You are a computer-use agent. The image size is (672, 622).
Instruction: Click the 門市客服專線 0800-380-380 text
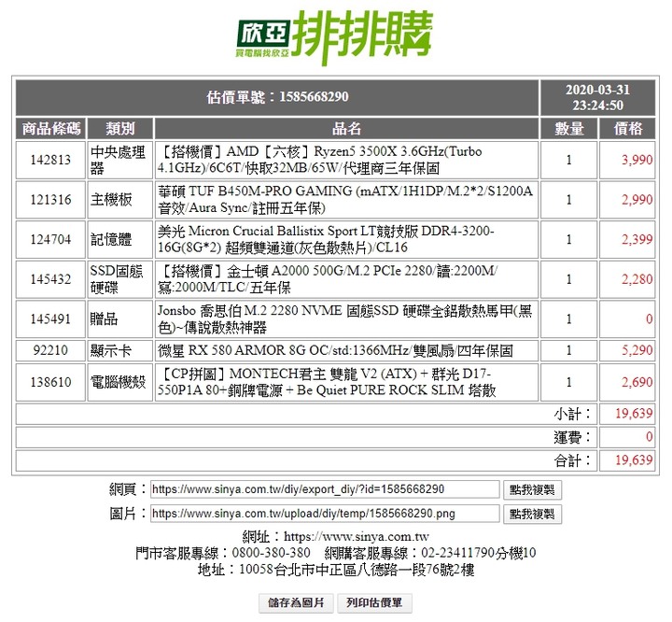(x=223, y=553)
